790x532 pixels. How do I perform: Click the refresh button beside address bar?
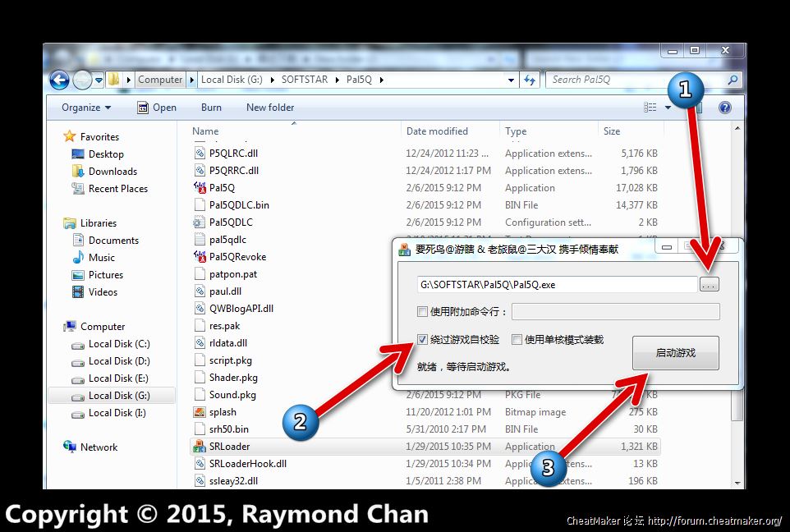pos(530,80)
